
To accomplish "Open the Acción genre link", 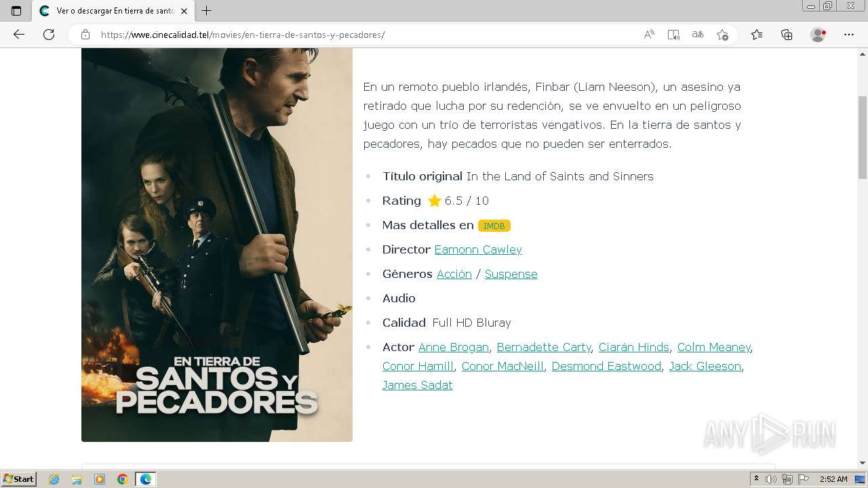I will (454, 274).
